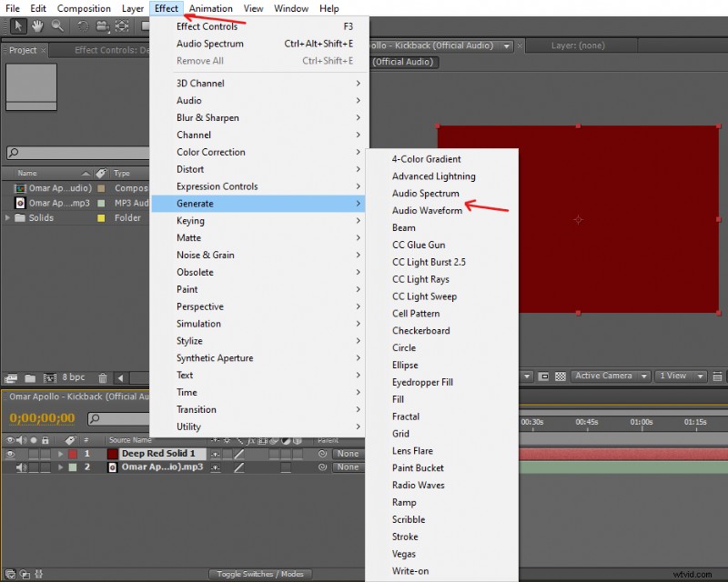Viewport: 728px width, 582px height.
Task: Select the Hand tool in the toolbar
Action: [x=39, y=26]
